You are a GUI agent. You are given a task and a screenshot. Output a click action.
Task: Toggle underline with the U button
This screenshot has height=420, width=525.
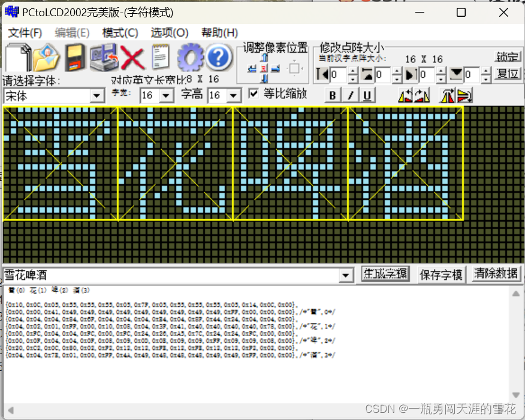coord(367,95)
